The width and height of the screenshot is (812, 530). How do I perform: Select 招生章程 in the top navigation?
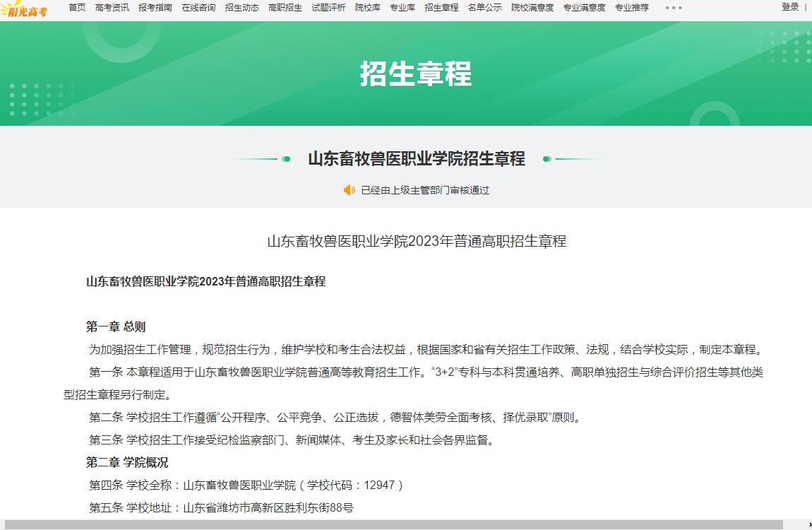(441, 8)
